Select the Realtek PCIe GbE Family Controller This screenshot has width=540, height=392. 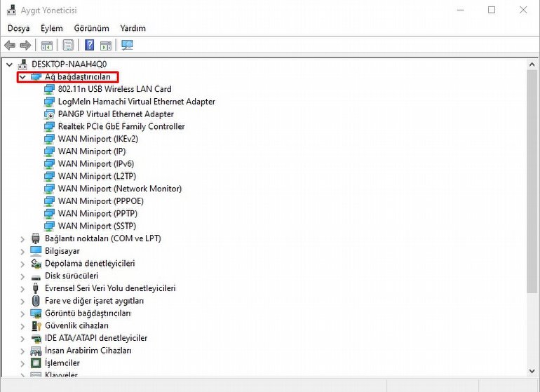pyautogui.click(x=121, y=126)
